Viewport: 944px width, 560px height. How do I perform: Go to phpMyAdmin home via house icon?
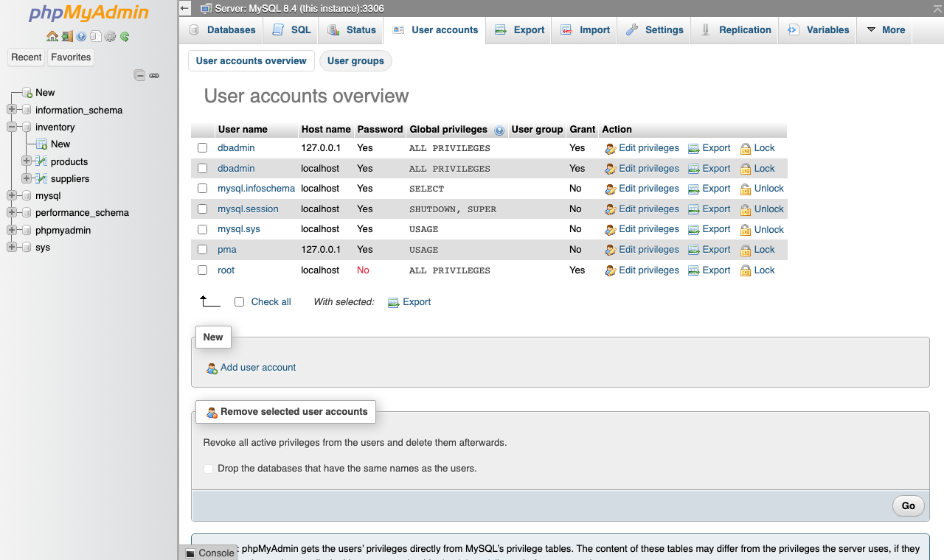point(52,36)
